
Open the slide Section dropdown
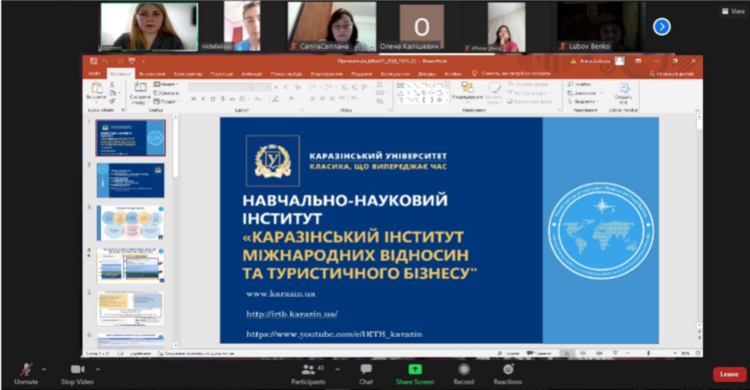(166, 101)
